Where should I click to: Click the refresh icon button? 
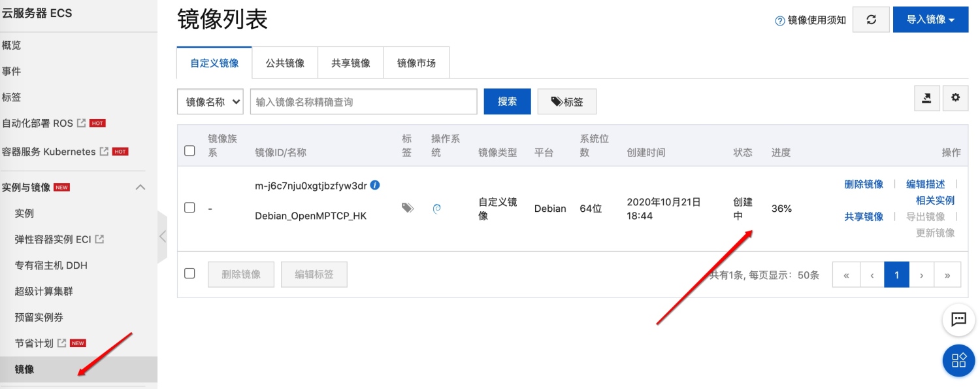pos(871,20)
